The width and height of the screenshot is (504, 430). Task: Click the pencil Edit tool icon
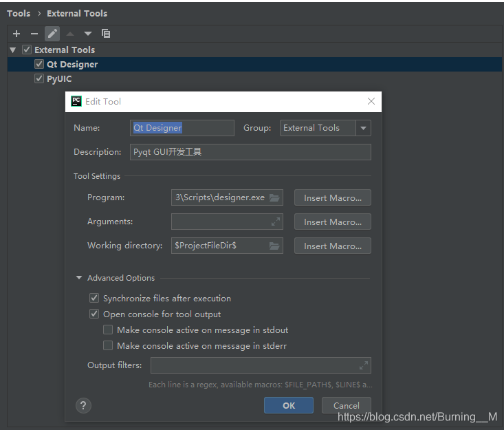coord(52,34)
